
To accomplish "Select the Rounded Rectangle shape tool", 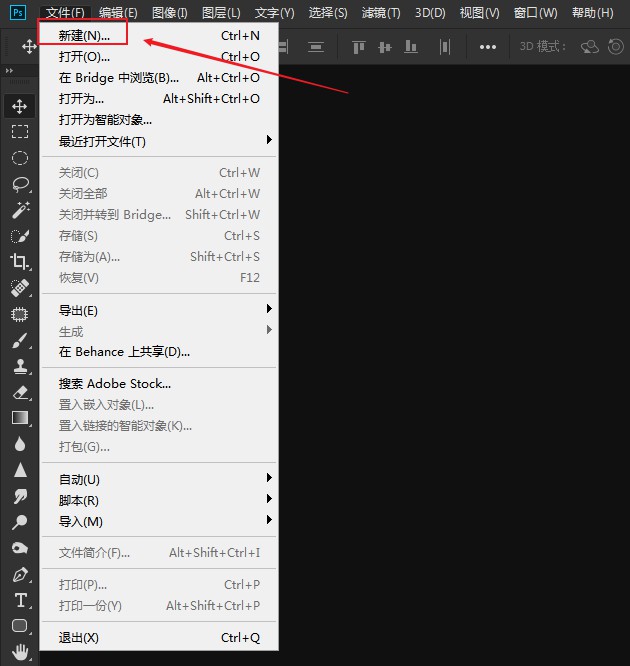I will pos(20,626).
